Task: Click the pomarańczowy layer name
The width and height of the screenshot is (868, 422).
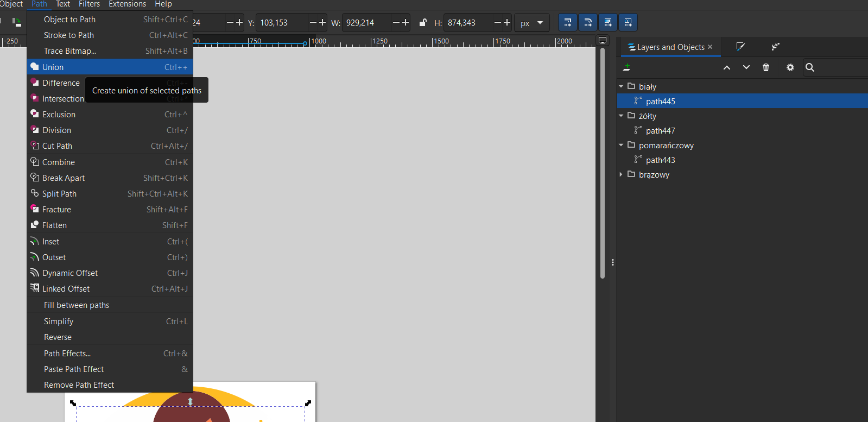Action: coord(666,146)
